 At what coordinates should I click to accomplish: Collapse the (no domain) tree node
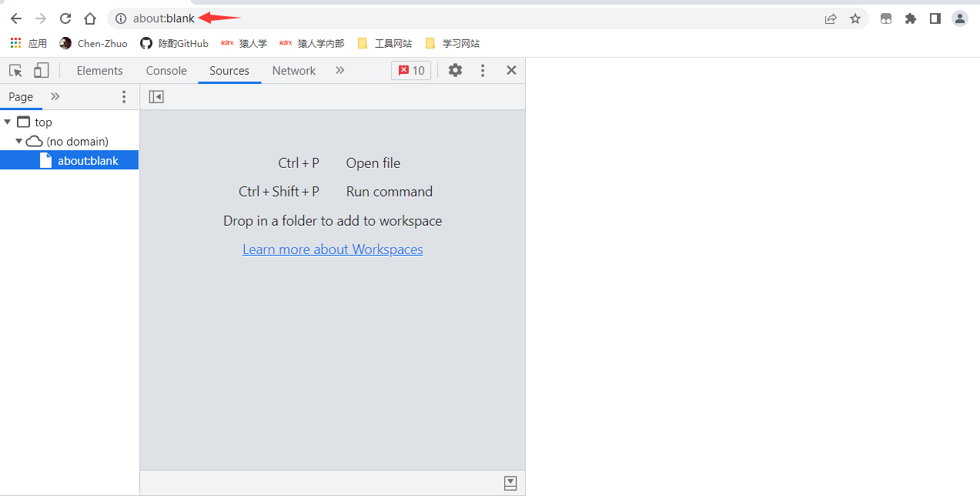pyautogui.click(x=19, y=141)
